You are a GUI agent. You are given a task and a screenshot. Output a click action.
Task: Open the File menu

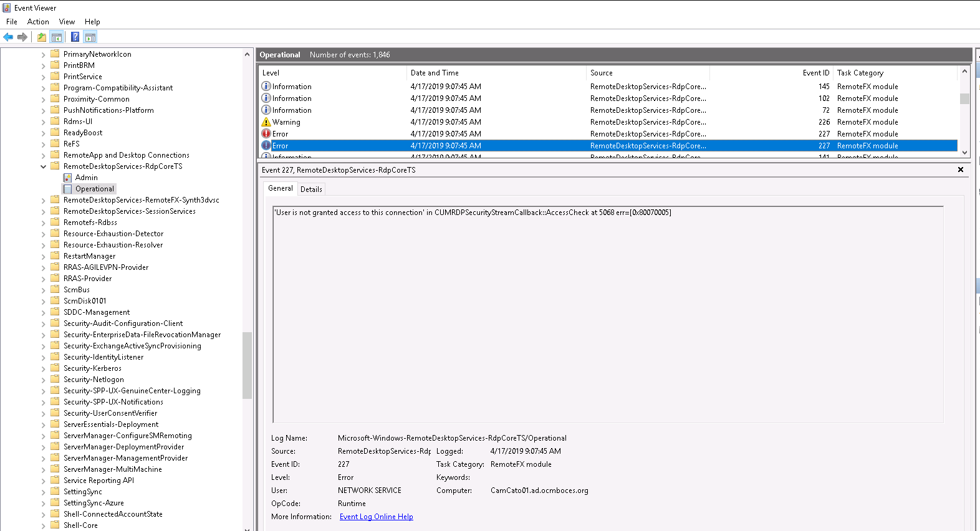[12, 22]
